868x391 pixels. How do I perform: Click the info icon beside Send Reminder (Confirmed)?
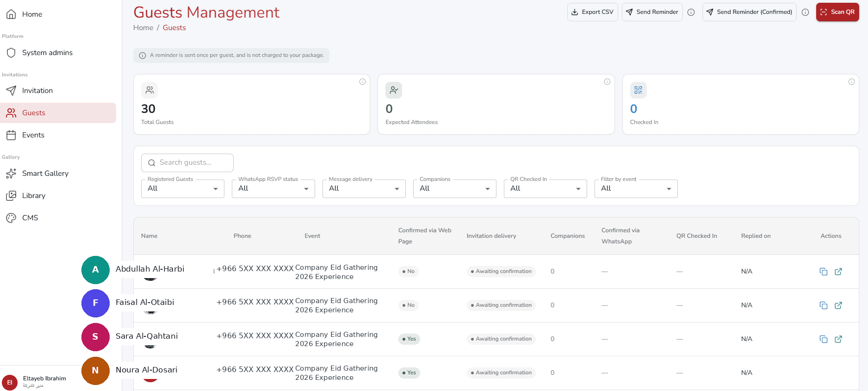tap(805, 12)
